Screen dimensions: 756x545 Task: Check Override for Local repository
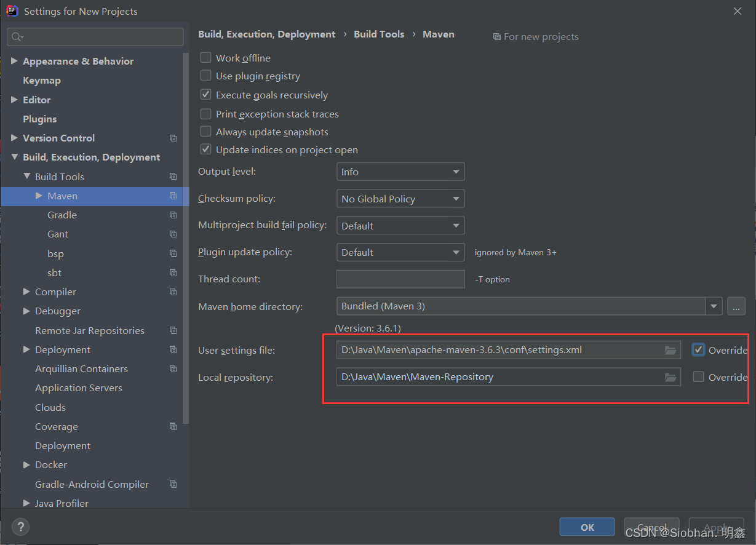pos(698,376)
